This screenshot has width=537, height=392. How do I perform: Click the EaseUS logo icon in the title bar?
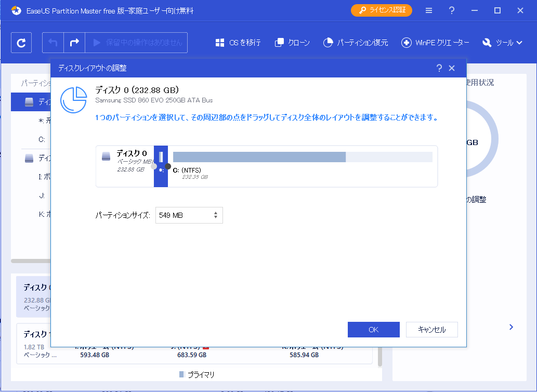16,10
